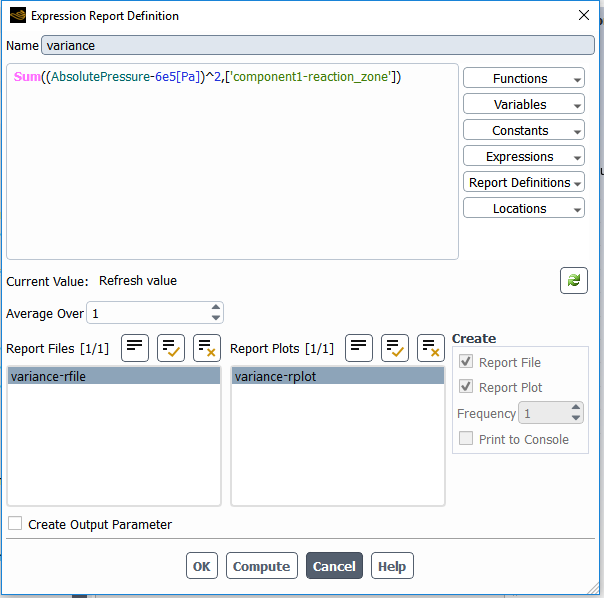Toggle the Report Plot checkbox
The image size is (604, 598).
(466, 386)
